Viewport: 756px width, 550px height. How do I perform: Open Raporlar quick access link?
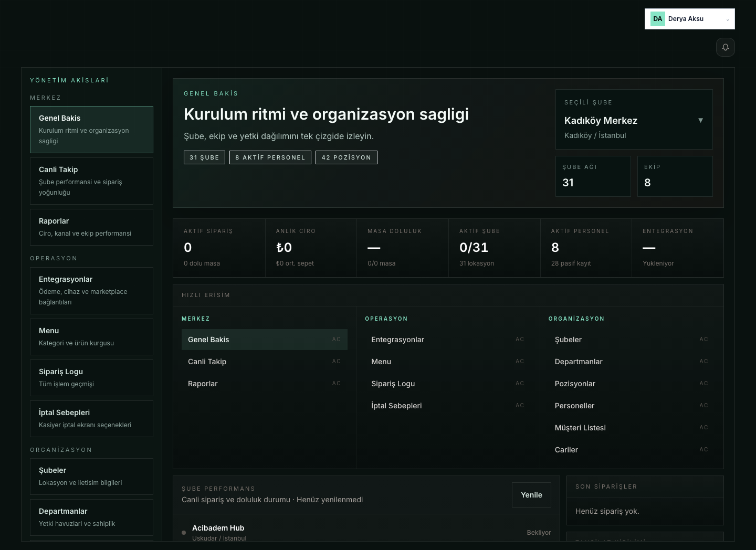point(265,384)
